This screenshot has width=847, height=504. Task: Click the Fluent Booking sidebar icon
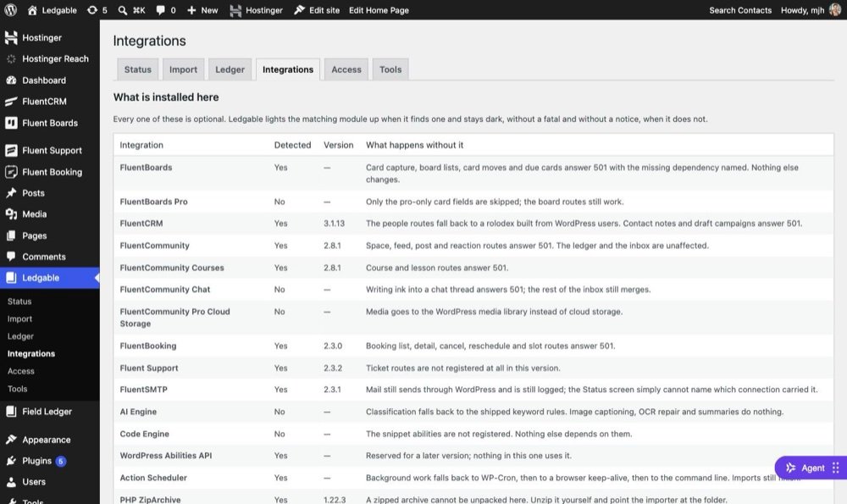pos(11,172)
